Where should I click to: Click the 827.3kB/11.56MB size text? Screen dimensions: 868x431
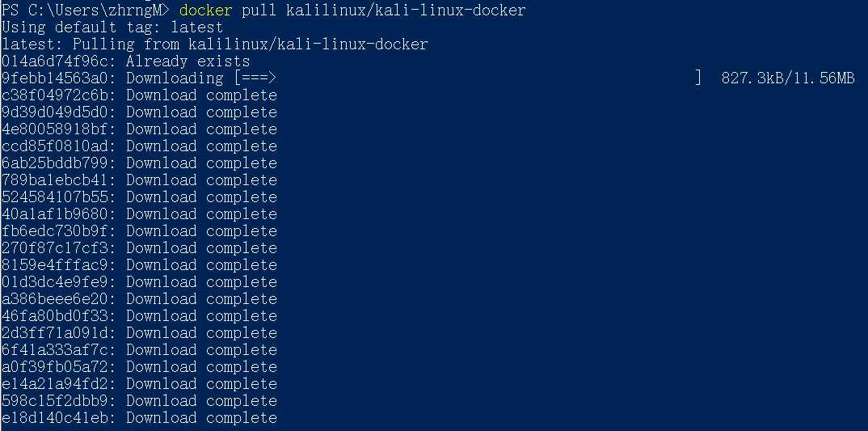[788, 78]
